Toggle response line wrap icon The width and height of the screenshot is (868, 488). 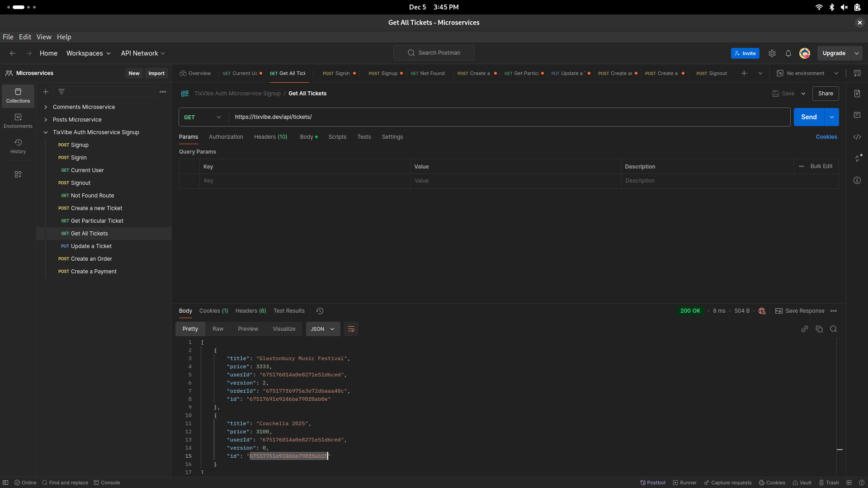click(x=351, y=329)
